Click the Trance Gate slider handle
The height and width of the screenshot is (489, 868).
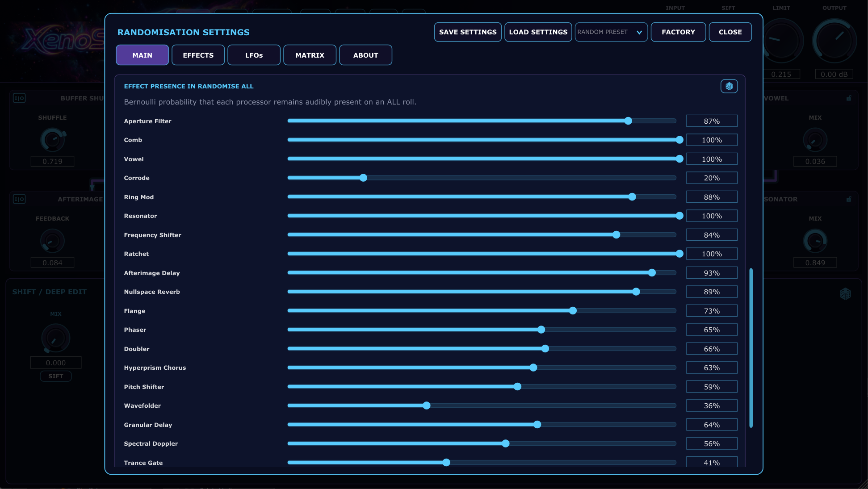tap(446, 463)
